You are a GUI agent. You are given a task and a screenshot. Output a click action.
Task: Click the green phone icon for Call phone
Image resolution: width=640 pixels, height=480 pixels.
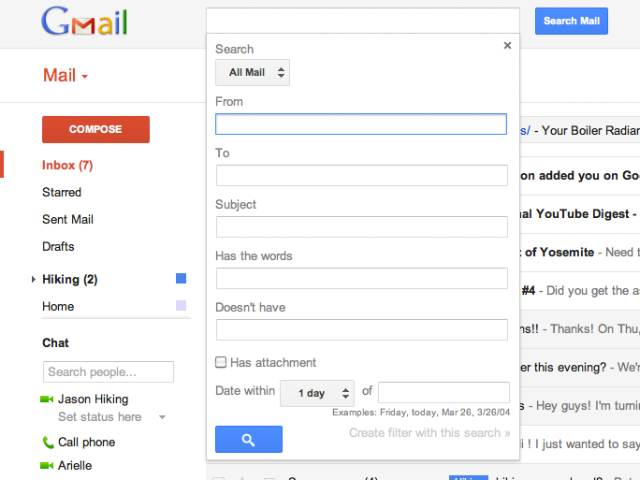tap(48, 442)
